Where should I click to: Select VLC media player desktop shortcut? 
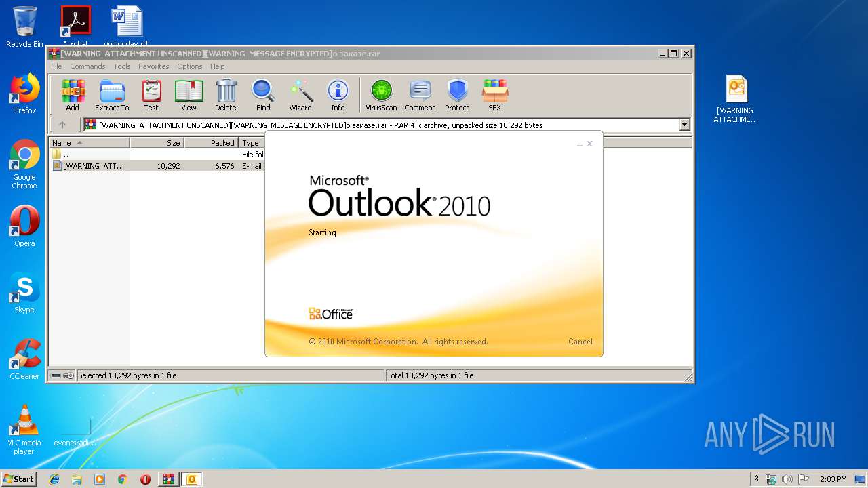[24, 430]
